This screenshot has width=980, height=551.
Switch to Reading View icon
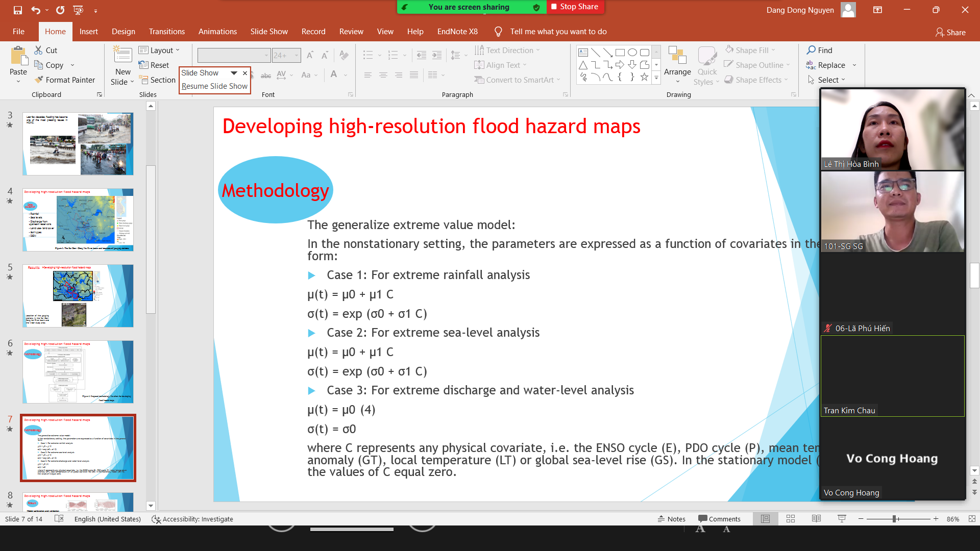[x=816, y=519]
